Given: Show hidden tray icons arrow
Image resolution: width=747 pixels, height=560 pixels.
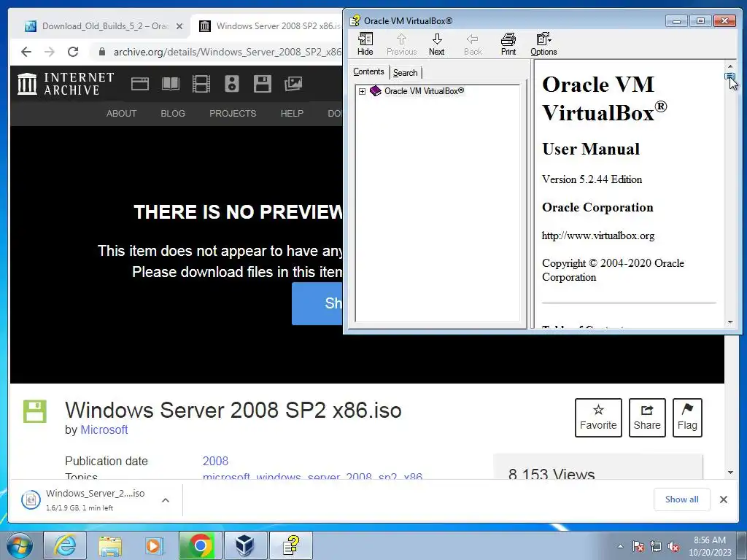Looking at the screenshot, I should [620, 546].
